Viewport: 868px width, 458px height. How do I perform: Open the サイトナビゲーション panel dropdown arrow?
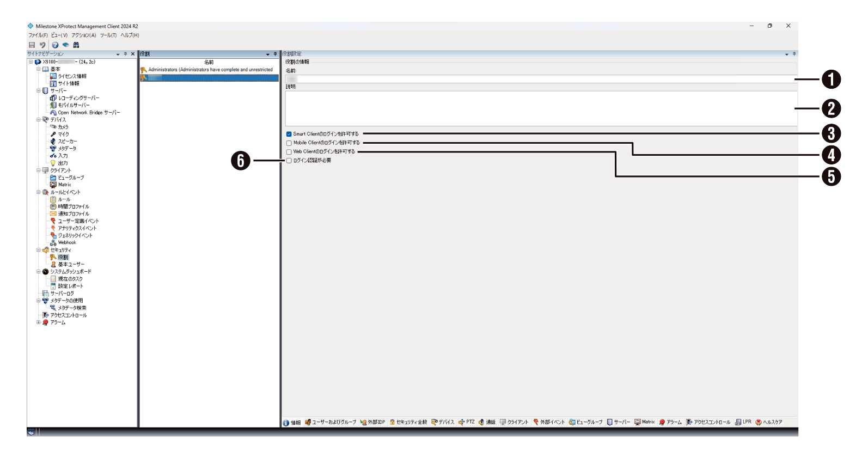tap(118, 54)
